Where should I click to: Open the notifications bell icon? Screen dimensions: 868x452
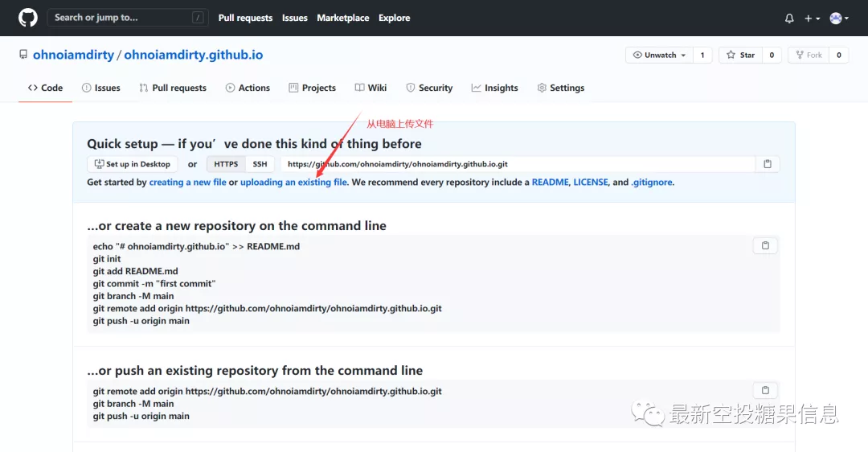click(x=789, y=18)
